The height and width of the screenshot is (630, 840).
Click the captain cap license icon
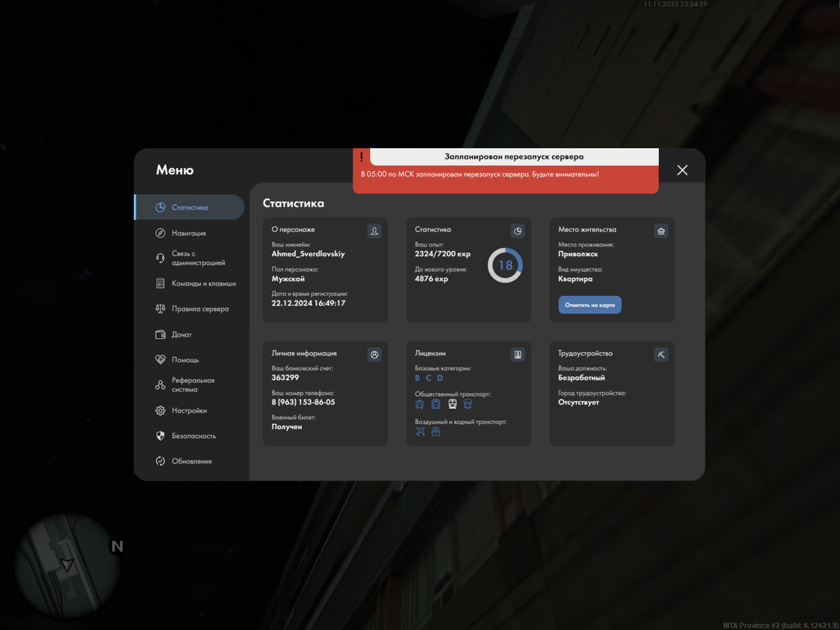[467, 404]
